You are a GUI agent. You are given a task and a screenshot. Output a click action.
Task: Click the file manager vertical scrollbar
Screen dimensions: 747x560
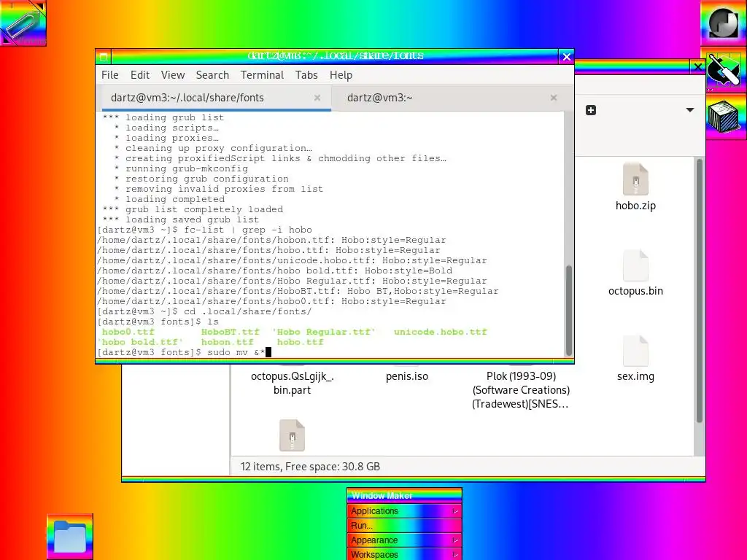pyautogui.click(x=700, y=290)
